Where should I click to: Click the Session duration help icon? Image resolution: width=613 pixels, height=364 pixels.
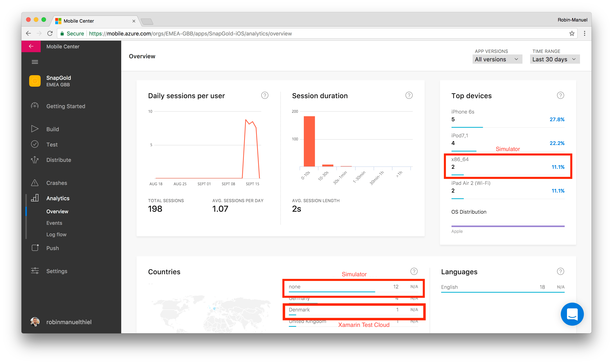point(409,95)
